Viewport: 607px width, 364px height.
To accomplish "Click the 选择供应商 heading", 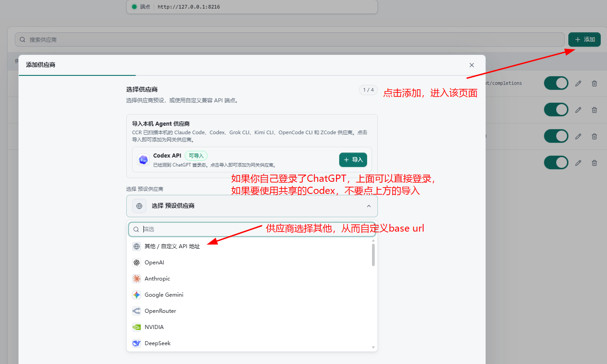I will [x=142, y=90].
